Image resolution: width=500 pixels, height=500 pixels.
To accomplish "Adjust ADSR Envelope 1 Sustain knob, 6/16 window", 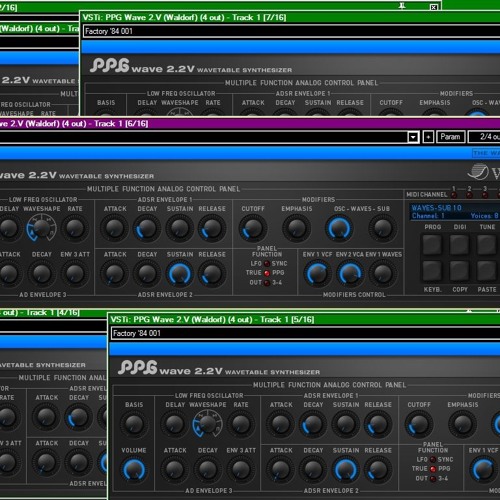I will [179, 228].
